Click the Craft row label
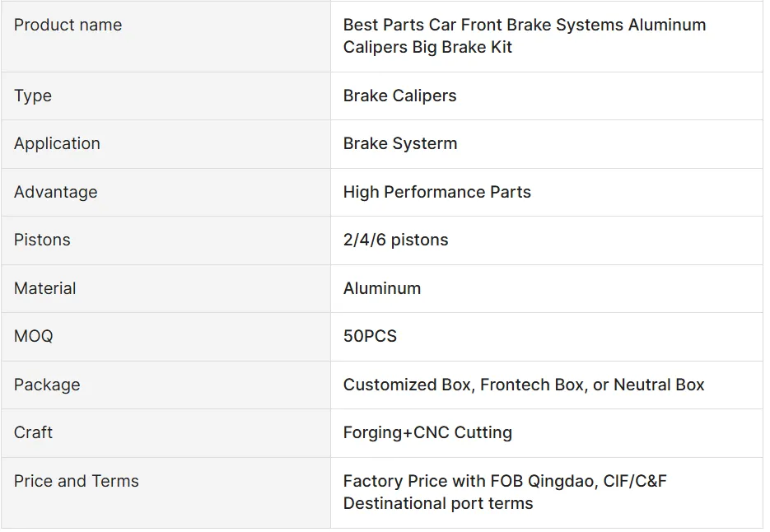 pyautogui.click(x=33, y=432)
